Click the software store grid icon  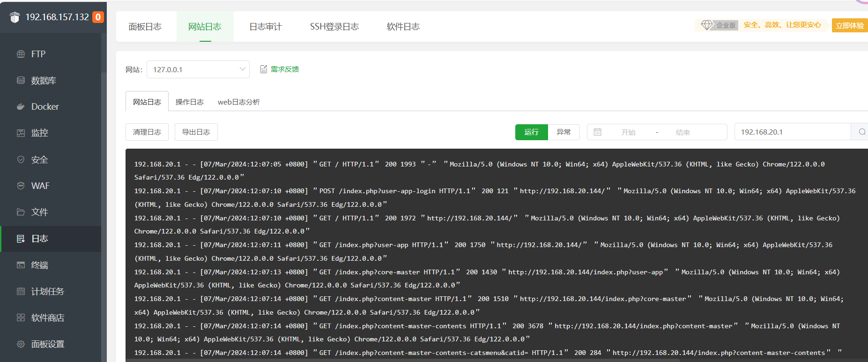(21, 317)
